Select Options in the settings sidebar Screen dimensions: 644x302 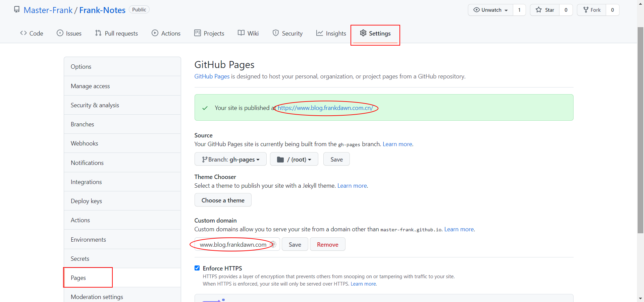(122, 66)
